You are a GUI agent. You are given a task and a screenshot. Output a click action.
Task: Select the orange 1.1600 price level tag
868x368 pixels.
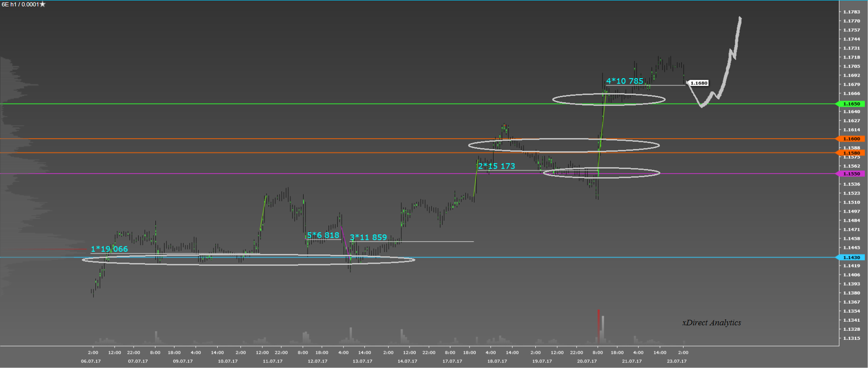point(851,139)
